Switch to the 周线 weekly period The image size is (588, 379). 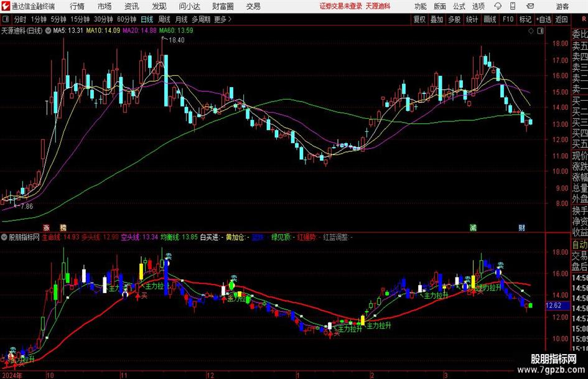pos(164,19)
